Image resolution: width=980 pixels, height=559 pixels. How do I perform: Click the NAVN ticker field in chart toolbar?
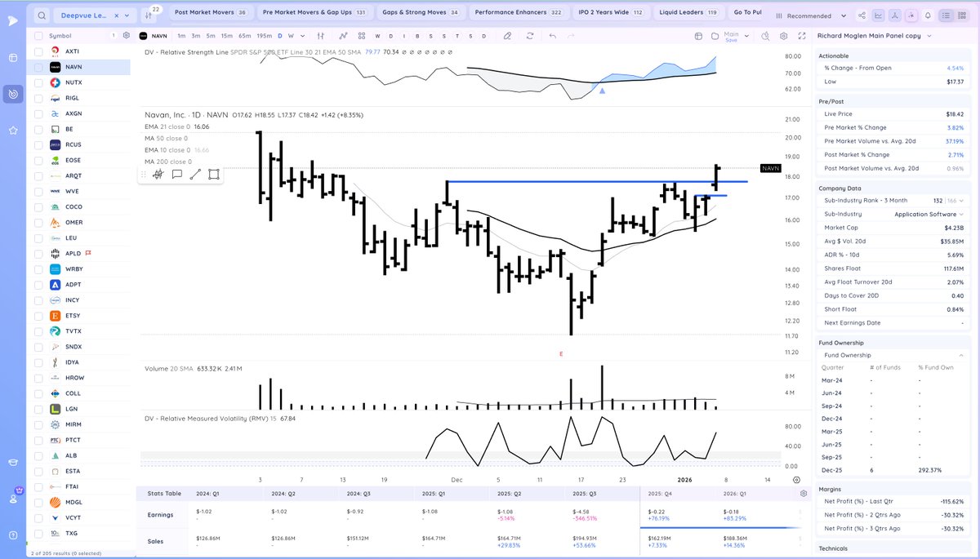153,36
